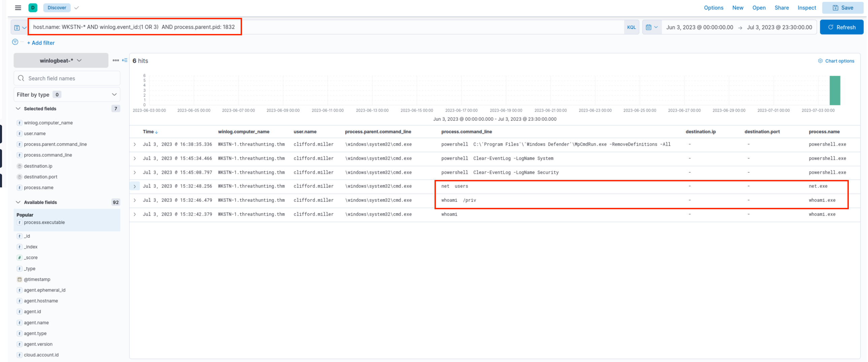Click number type icon beside _score
This screenshot has height=362, width=868.
[20, 258]
